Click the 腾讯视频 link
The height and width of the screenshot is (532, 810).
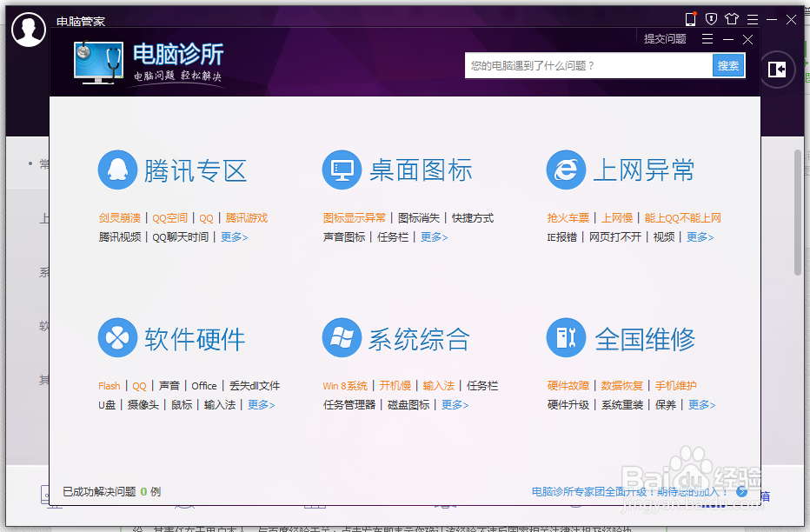(120, 237)
